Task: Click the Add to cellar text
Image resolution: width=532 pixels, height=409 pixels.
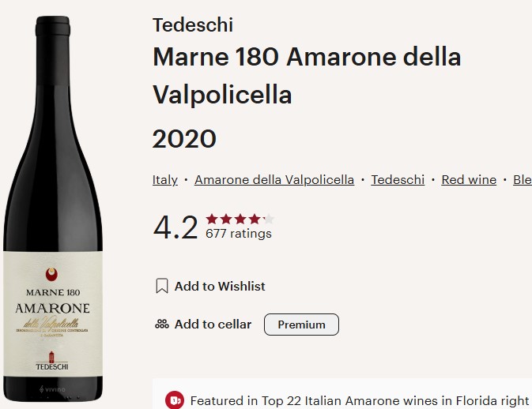Action: [x=213, y=324]
